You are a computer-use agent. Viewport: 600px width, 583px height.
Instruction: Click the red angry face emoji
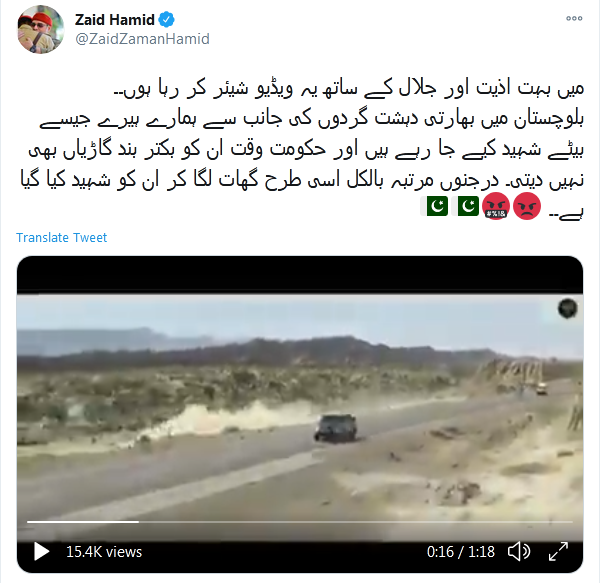point(527,206)
